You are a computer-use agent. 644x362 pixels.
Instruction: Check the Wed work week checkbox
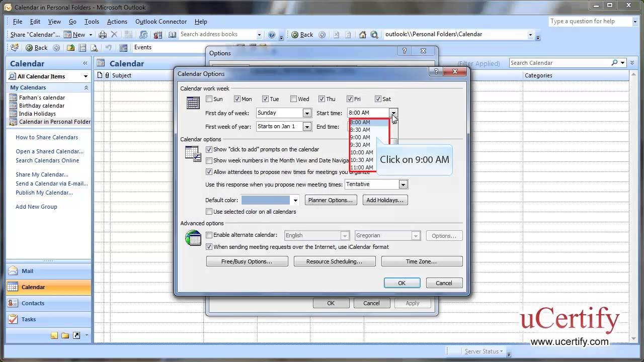tap(293, 99)
